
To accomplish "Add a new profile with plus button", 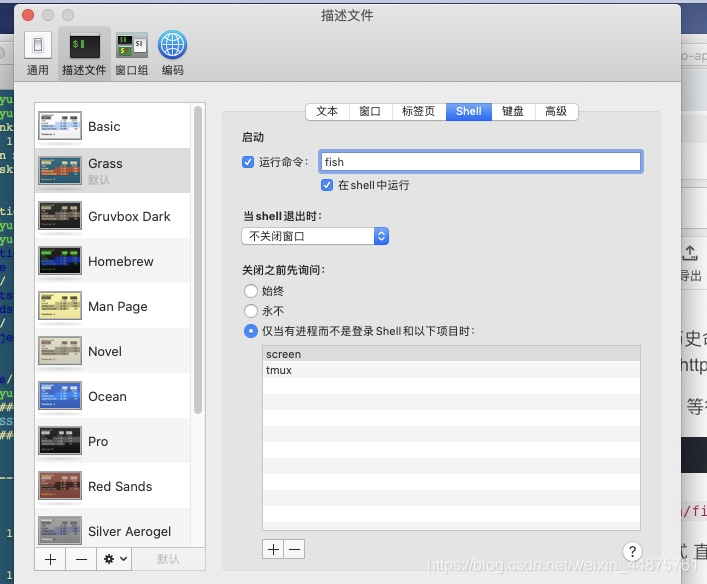I will click(50, 559).
